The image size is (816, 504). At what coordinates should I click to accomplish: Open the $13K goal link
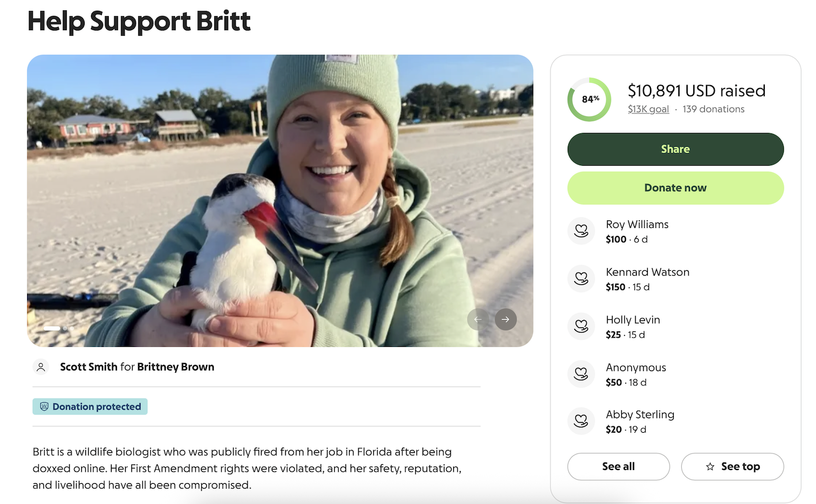pos(648,109)
